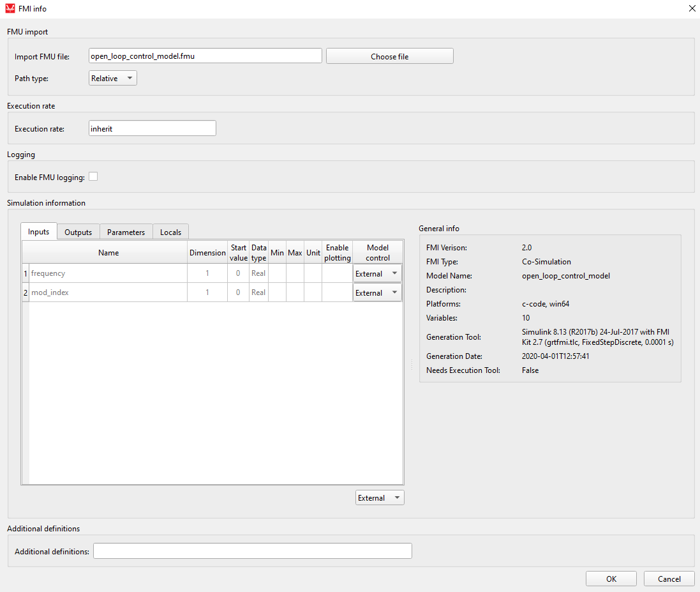
Task: Select the Inputs tab
Action: [39, 232]
